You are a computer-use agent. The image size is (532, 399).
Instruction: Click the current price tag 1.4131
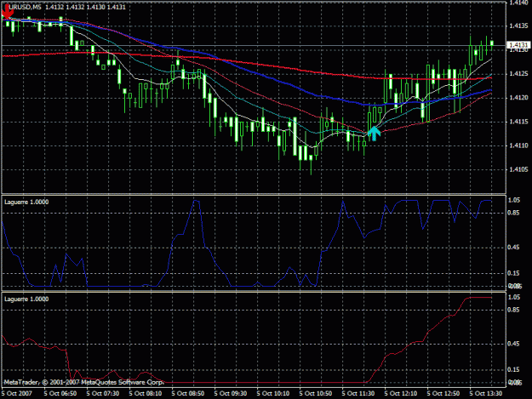[518, 45]
